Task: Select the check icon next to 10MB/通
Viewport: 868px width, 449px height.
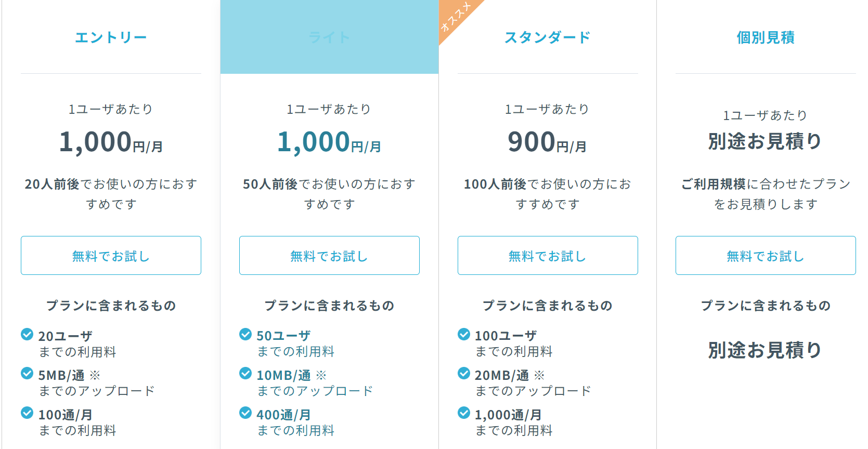Action: point(245,373)
